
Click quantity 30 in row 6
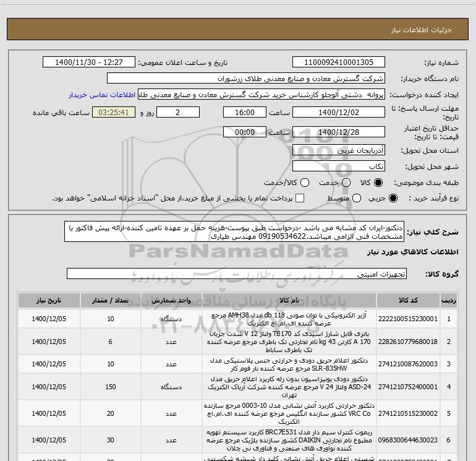coord(111,440)
